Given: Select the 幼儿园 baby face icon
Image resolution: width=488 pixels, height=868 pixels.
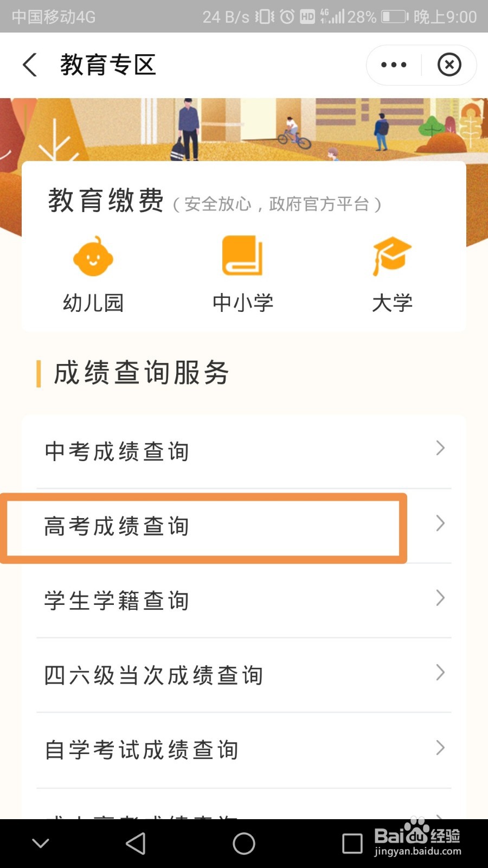Looking at the screenshot, I should coord(93,256).
